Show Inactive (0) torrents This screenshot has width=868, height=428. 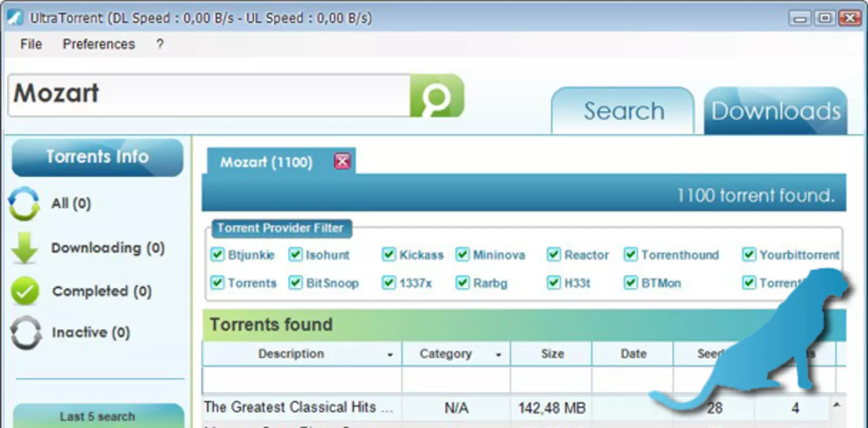coord(91,332)
